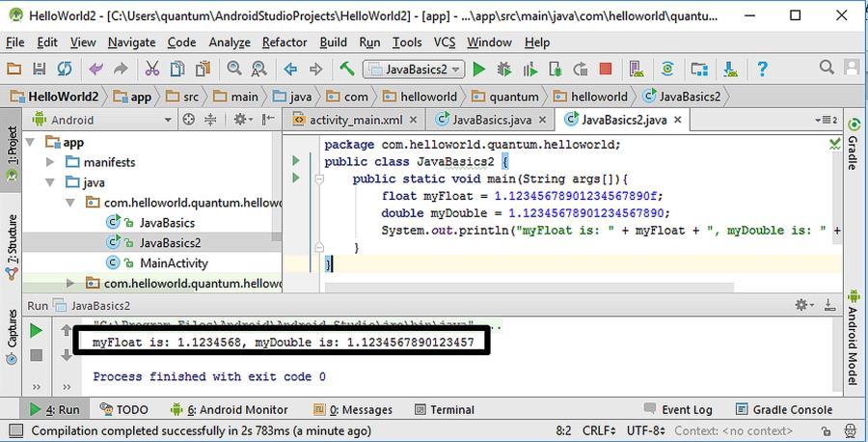The height and width of the screenshot is (442, 868).
Task: Open the Navigate menu
Action: [x=132, y=42]
